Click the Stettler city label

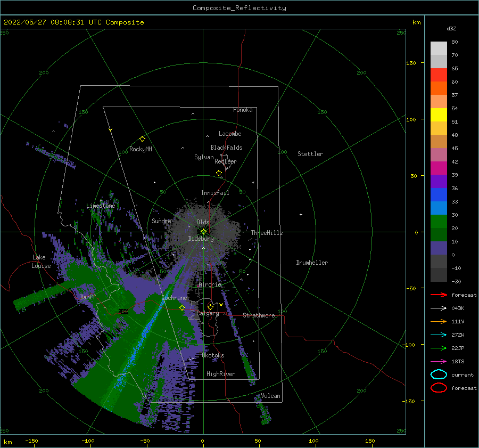310,154
